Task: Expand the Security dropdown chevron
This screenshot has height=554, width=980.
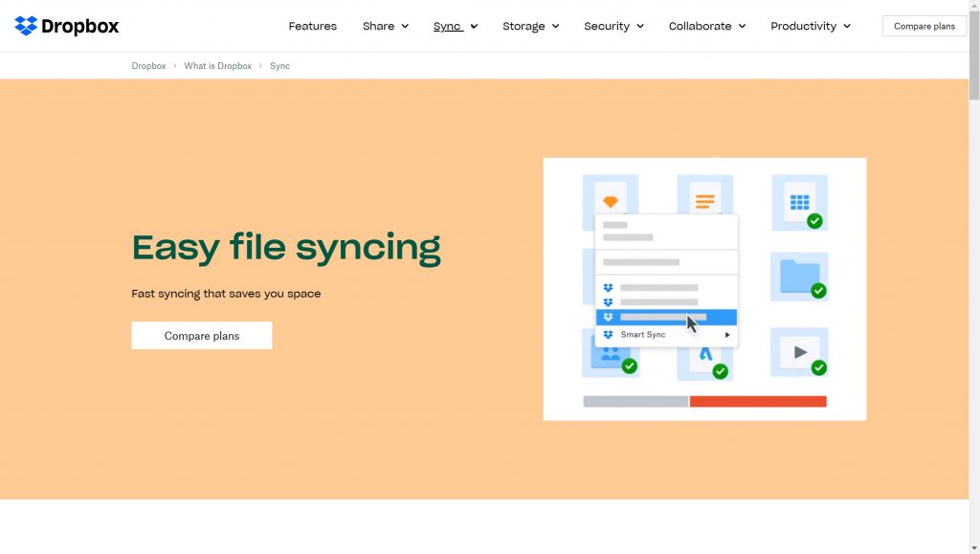Action: pos(640,26)
